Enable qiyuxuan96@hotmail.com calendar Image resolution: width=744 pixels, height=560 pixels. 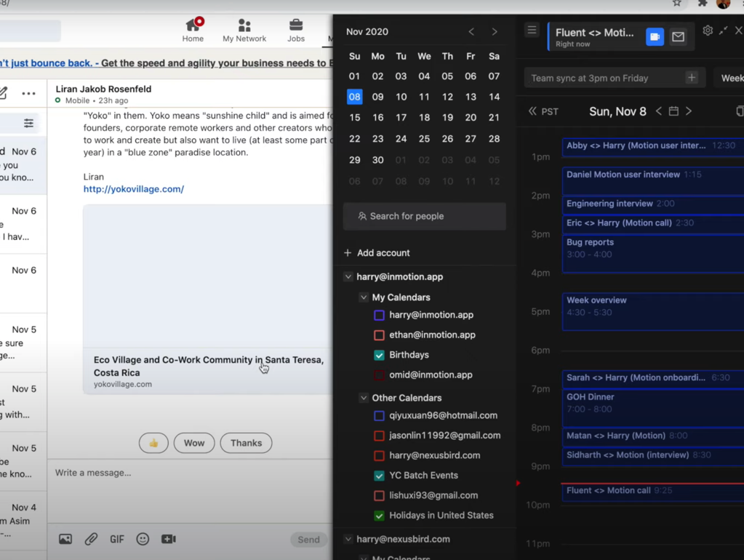379,416
